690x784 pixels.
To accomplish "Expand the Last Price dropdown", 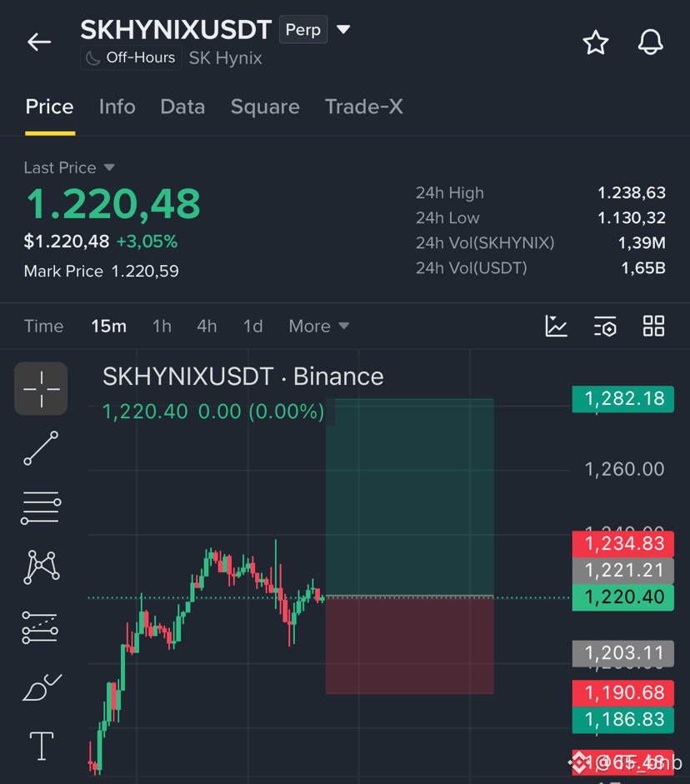I will (69, 167).
